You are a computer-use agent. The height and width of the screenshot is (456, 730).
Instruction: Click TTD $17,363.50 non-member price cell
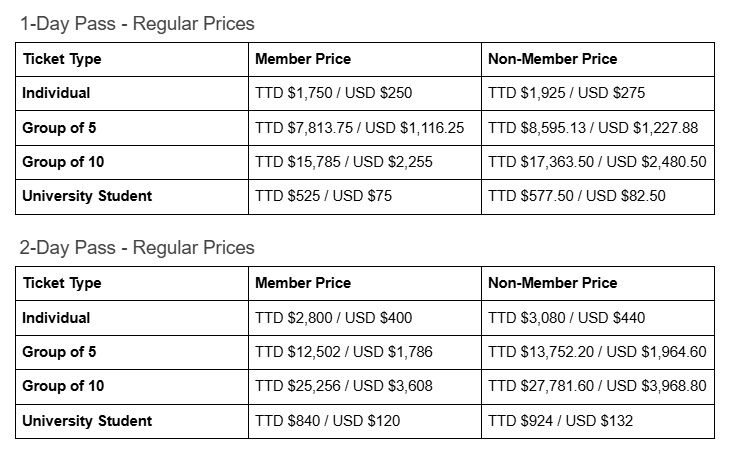[598, 163]
